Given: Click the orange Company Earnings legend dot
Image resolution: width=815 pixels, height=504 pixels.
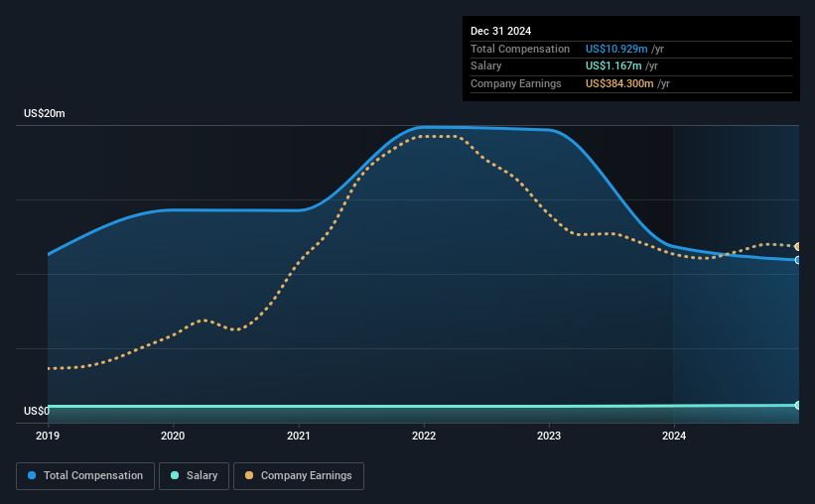Looking at the screenshot, I should pyautogui.click(x=249, y=475).
